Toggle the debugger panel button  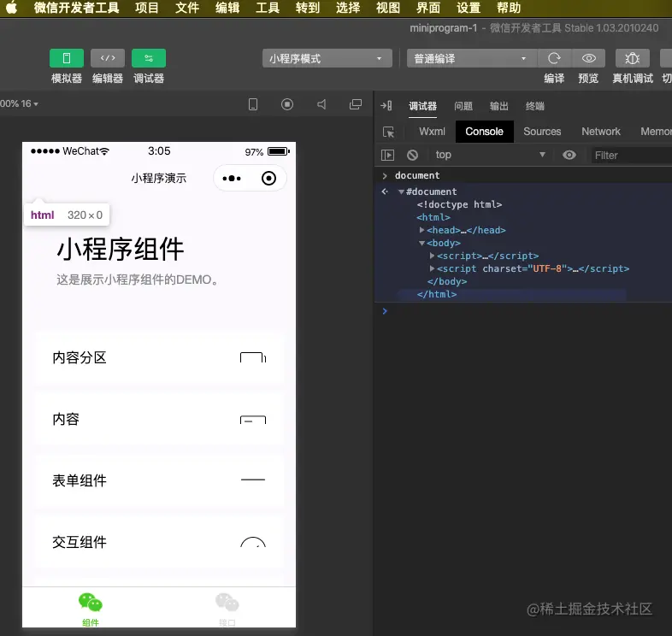(149, 58)
